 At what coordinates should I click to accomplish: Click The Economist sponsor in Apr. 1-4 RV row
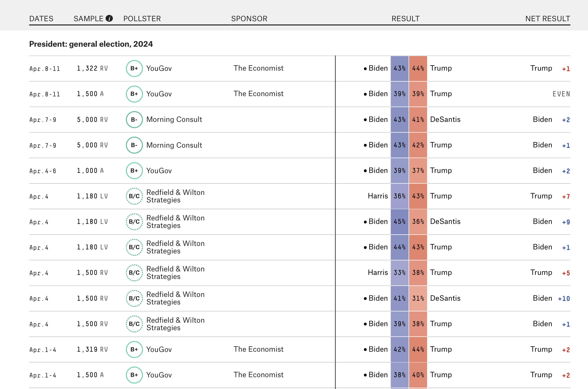258,349
